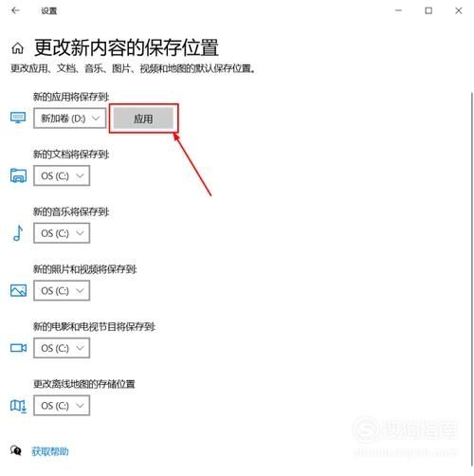This screenshot has width=474, height=476.
Task: Maximize the Settings window
Action: tap(428, 10)
